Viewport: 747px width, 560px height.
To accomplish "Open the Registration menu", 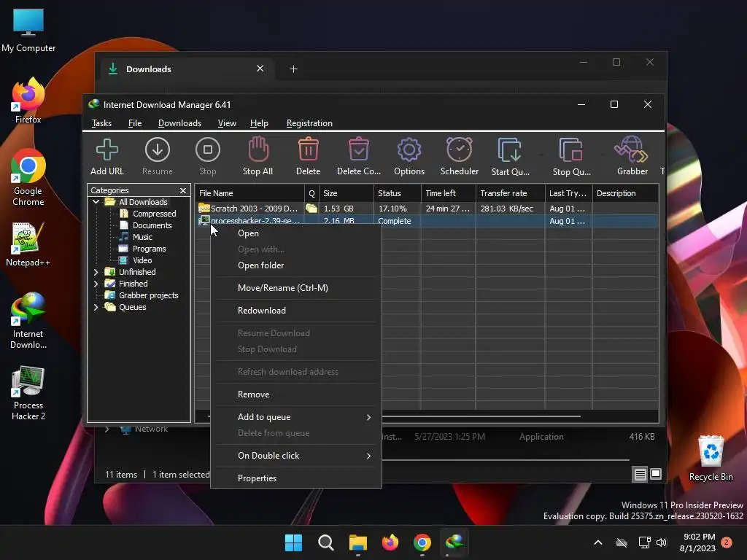I will (x=309, y=123).
